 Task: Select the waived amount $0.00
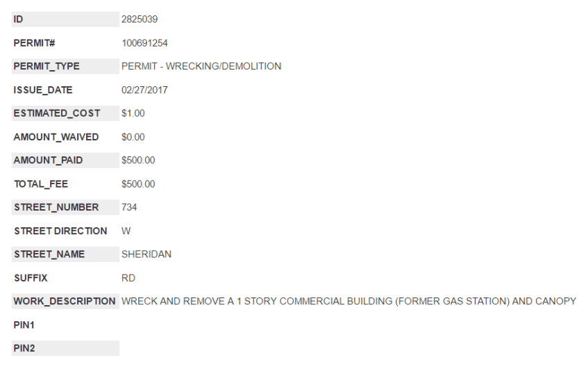pos(133,137)
